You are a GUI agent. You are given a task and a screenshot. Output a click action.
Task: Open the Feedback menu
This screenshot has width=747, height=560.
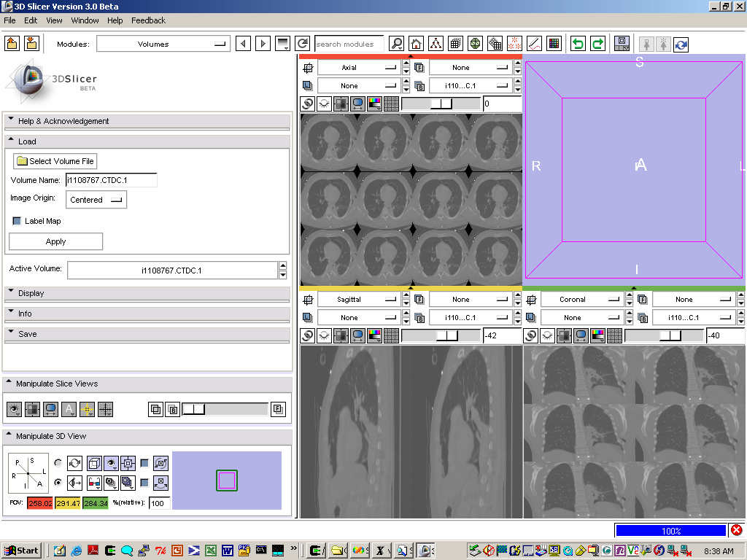pyautogui.click(x=148, y=20)
